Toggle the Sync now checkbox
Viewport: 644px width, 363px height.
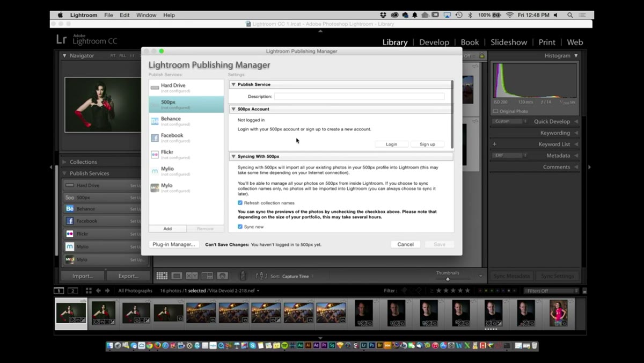point(240,227)
